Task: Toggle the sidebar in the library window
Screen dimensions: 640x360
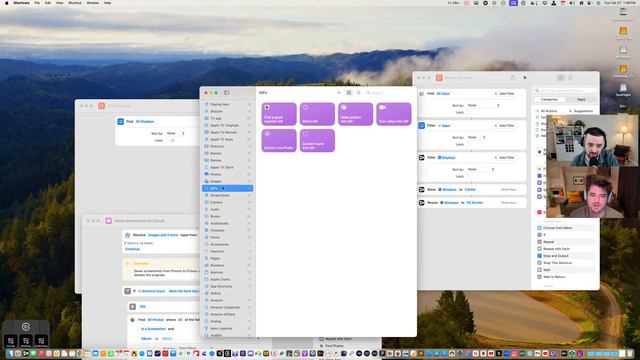Action: pyautogui.click(x=227, y=93)
